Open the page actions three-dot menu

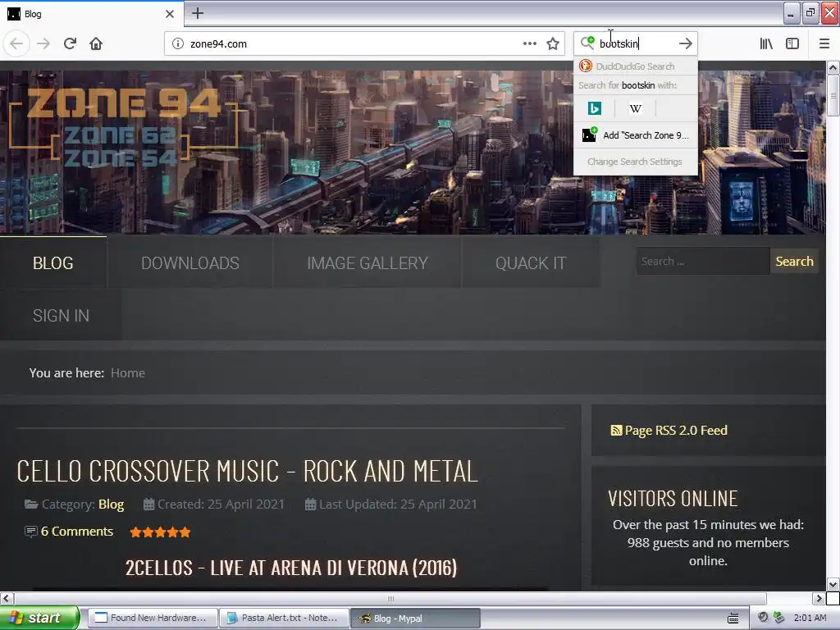(530, 43)
